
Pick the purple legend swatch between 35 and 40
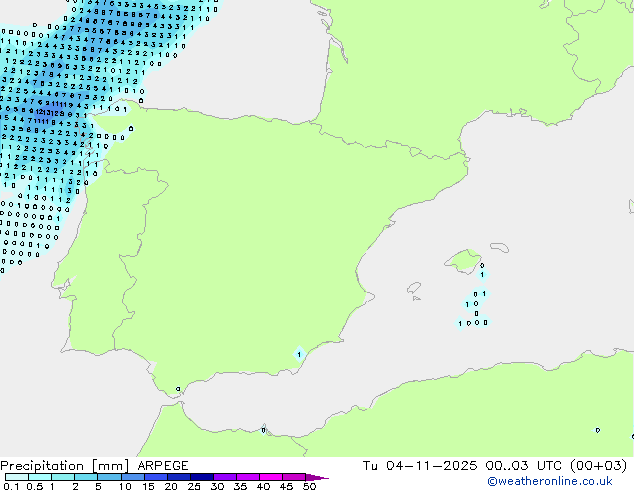tap(248, 477)
